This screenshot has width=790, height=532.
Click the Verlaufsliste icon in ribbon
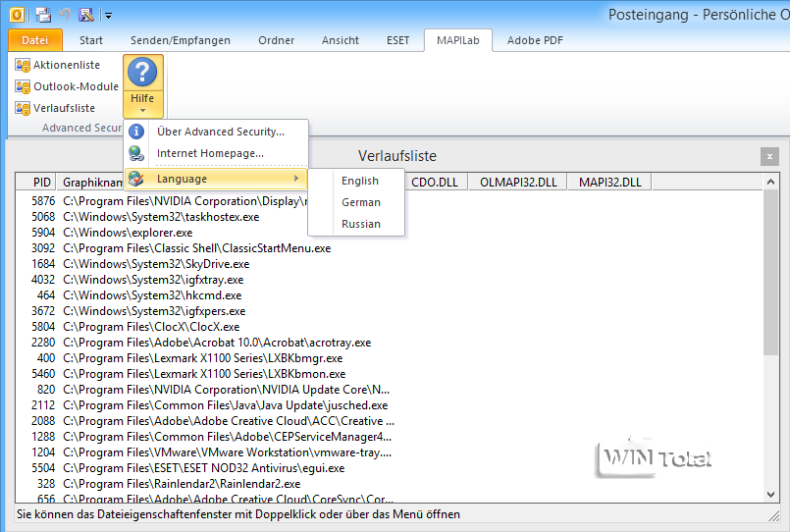click(x=23, y=108)
